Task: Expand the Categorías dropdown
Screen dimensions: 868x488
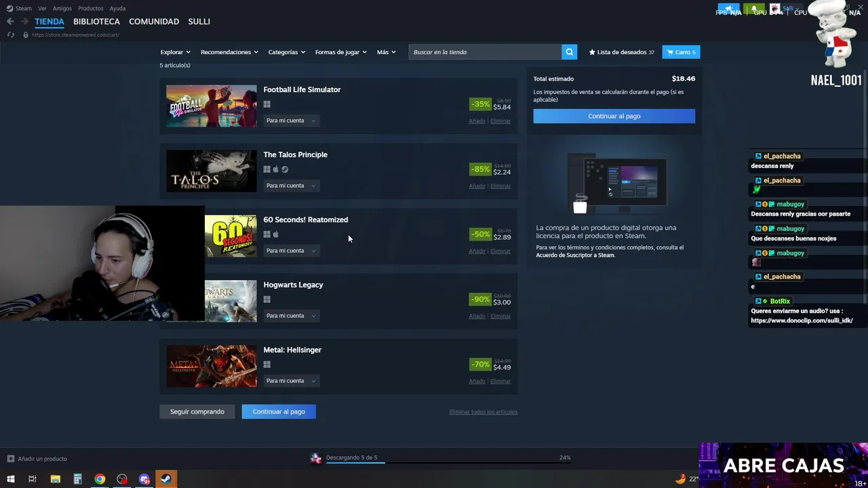Action: [x=286, y=52]
